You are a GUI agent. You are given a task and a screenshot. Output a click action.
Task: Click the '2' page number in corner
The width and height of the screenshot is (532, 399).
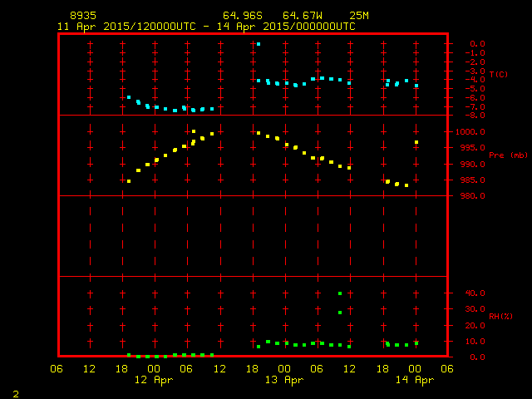[x=16, y=394]
